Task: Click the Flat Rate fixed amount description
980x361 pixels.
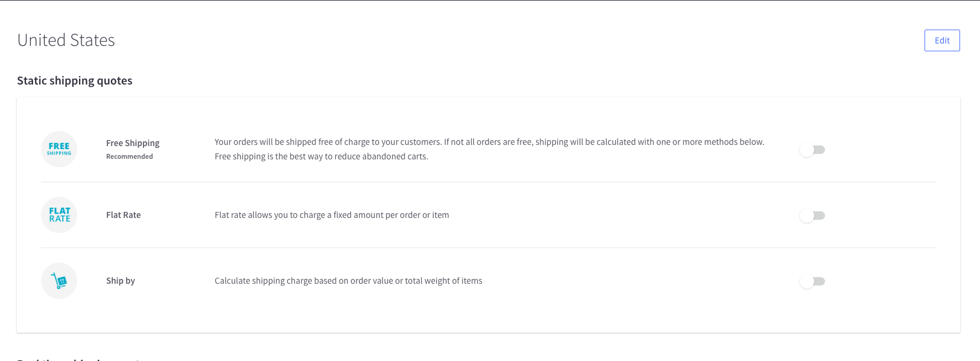Action: [332, 215]
